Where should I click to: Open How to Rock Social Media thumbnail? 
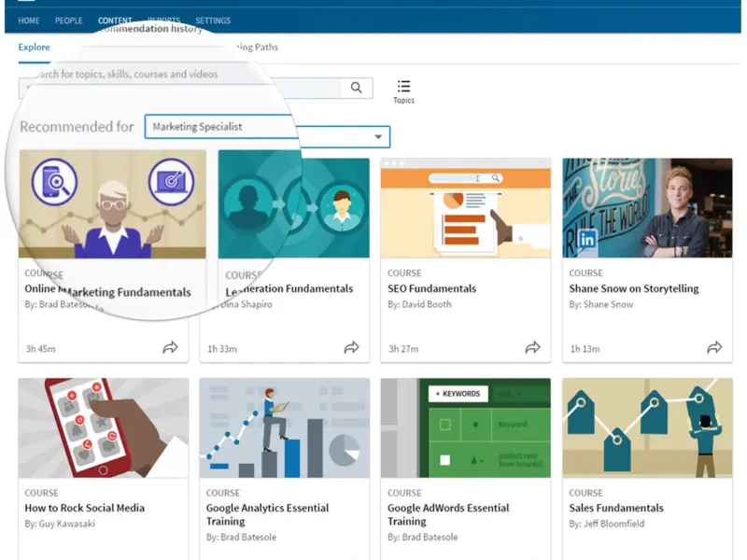(104, 427)
